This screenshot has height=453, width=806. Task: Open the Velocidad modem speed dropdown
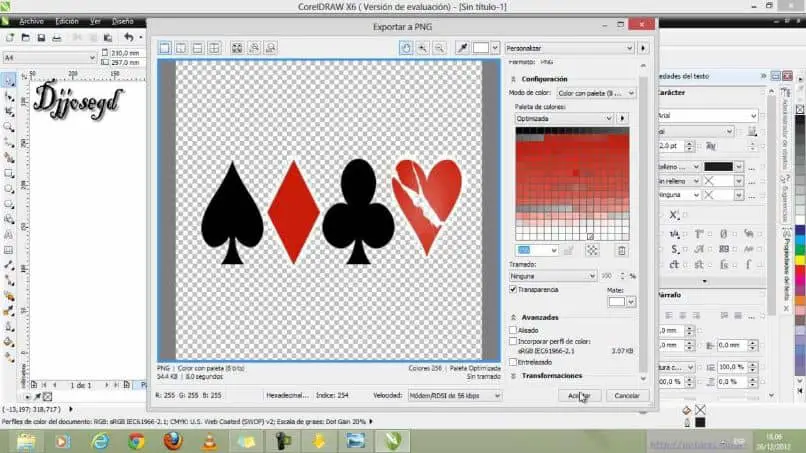(454, 395)
